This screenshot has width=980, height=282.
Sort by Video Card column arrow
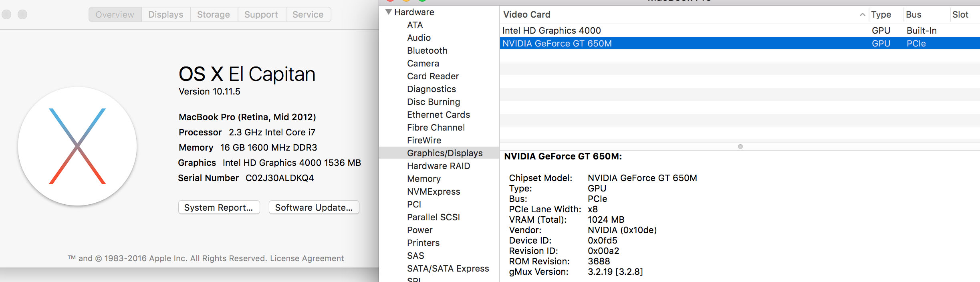[862, 15]
